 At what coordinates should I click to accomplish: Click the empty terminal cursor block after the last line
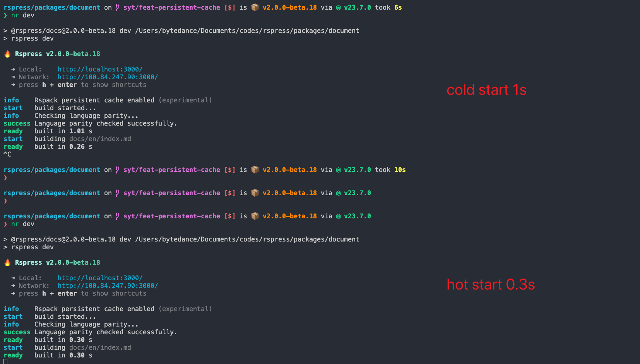(5, 362)
